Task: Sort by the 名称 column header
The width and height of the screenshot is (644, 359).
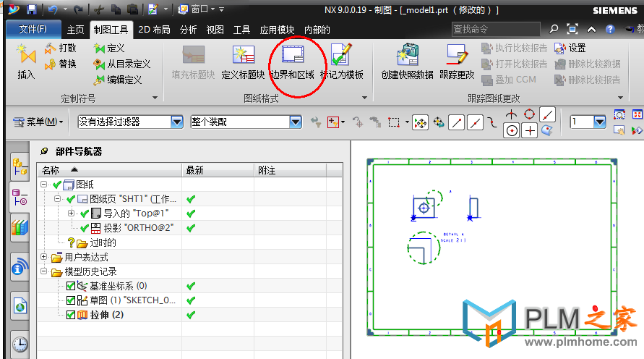Action: pyautogui.click(x=110, y=170)
